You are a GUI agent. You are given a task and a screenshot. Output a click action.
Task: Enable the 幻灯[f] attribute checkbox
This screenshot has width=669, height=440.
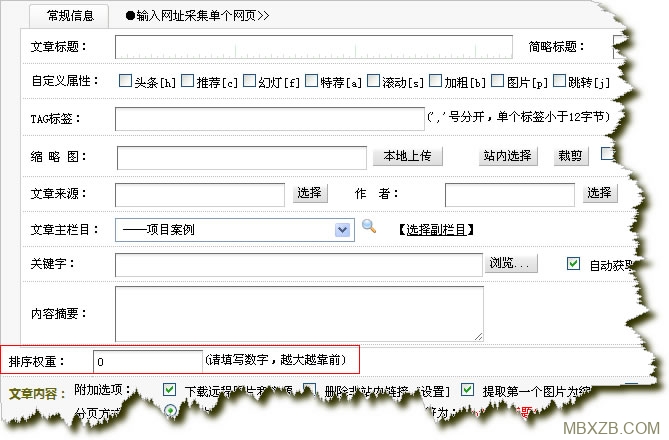coord(249,80)
